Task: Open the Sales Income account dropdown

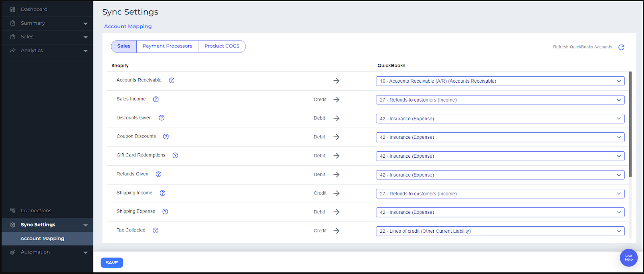Action: tap(500, 100)
